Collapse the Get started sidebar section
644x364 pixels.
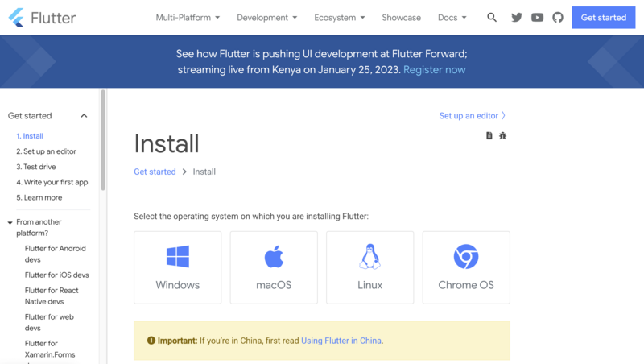(x=84, y=116)
